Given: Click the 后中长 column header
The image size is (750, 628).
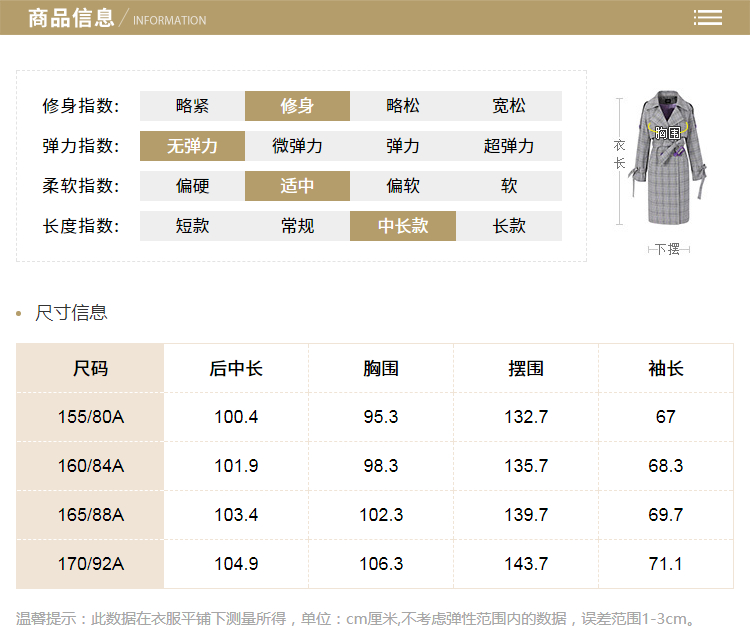Looking at the screenshot, I should coord(236,369).
